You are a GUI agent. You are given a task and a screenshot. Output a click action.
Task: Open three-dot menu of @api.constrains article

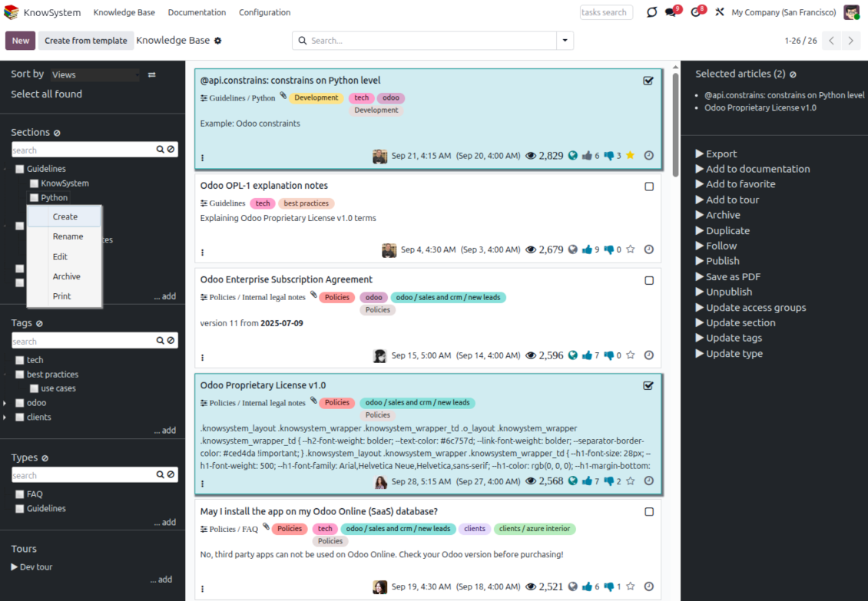point(203,157)
